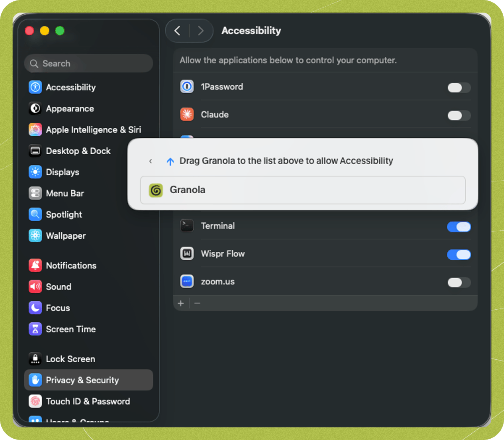Minimize the window with the yellow button
Viewport: 504px width, 440px height.
(x=45, y=31)
